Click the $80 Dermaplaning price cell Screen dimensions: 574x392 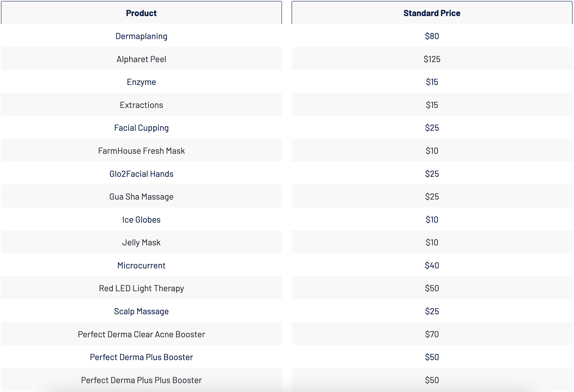point(432,36)
